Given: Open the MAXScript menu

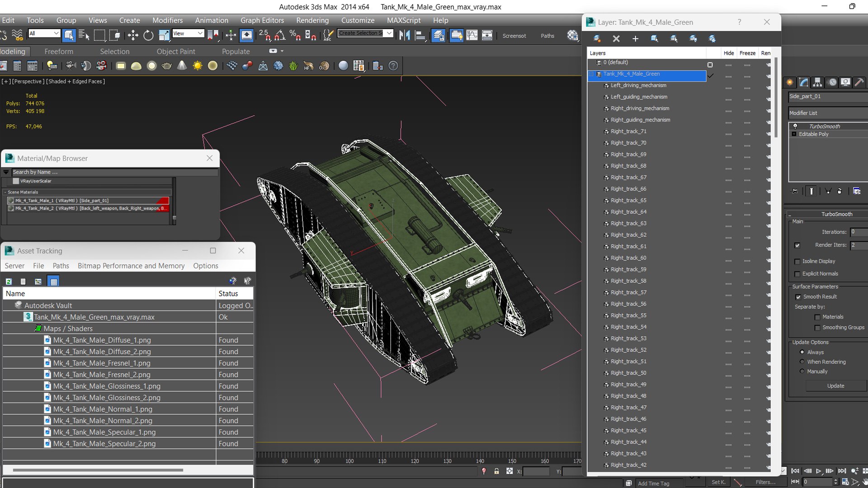Looking at the screenshot, I should click(x=404, y=20).
